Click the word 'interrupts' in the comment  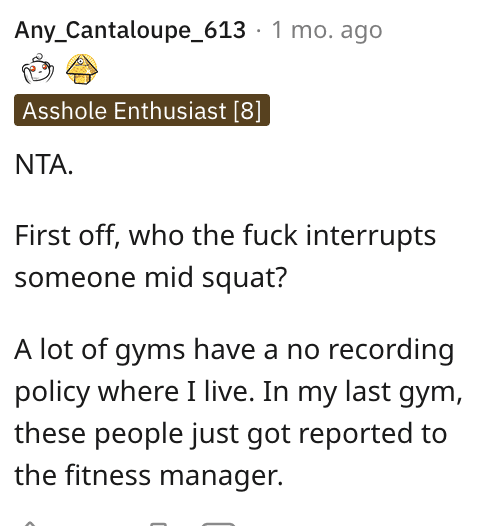(x=371, y=237)
